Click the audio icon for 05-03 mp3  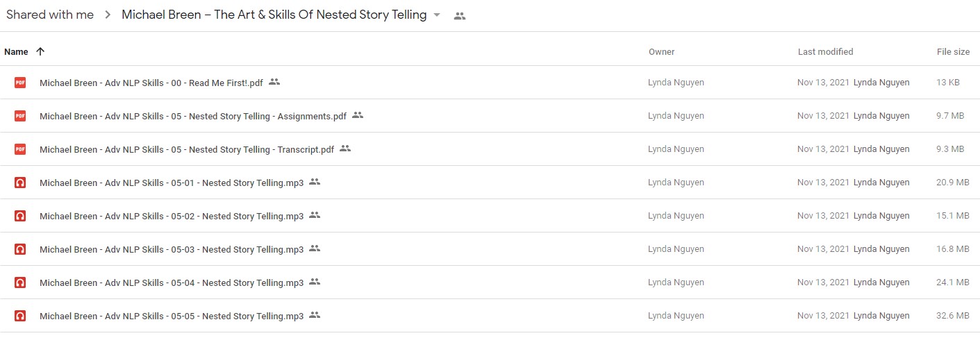coord(20,249)
